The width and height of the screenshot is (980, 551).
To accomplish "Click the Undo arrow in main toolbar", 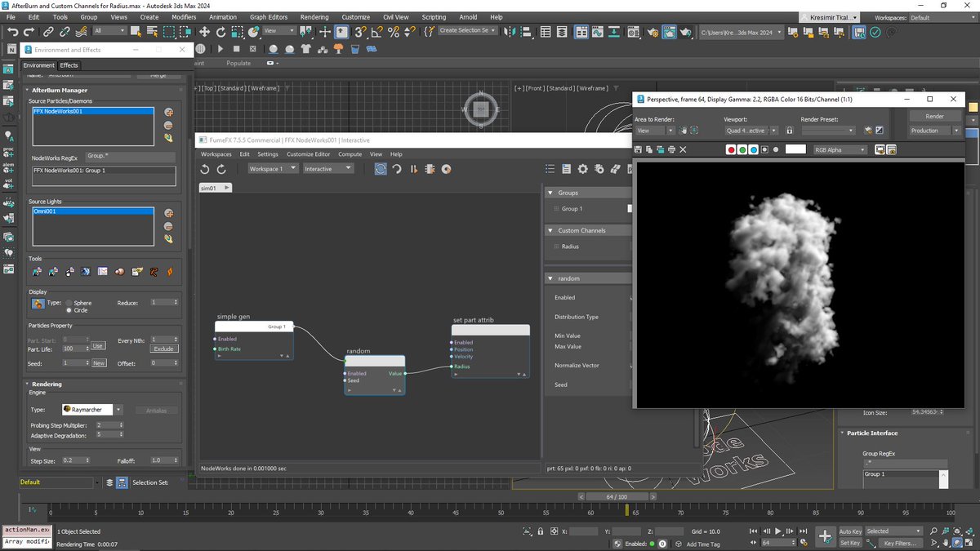I will 12,31.
